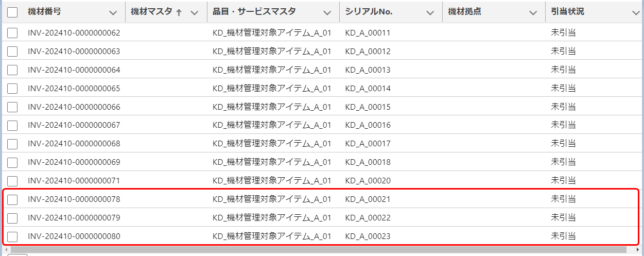Open the 品目・サービスマスタ column dropdown

tap(327, 13)
